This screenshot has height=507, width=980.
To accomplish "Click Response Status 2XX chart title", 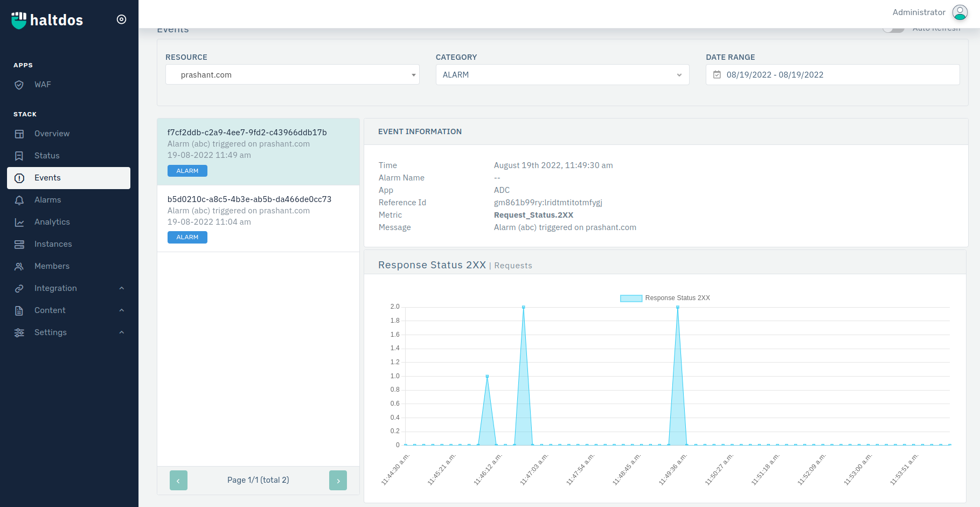I will (432, 265).
